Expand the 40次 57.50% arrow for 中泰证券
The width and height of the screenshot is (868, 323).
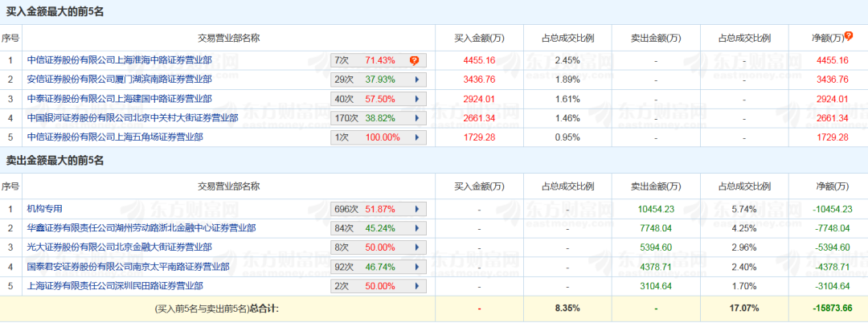pyautogui.click(x=416, y=99)
